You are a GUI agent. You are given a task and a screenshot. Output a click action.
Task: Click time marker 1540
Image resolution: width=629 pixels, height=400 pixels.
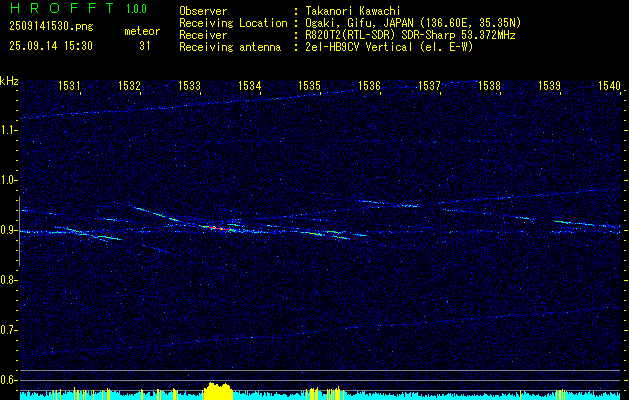pos(609,85)
